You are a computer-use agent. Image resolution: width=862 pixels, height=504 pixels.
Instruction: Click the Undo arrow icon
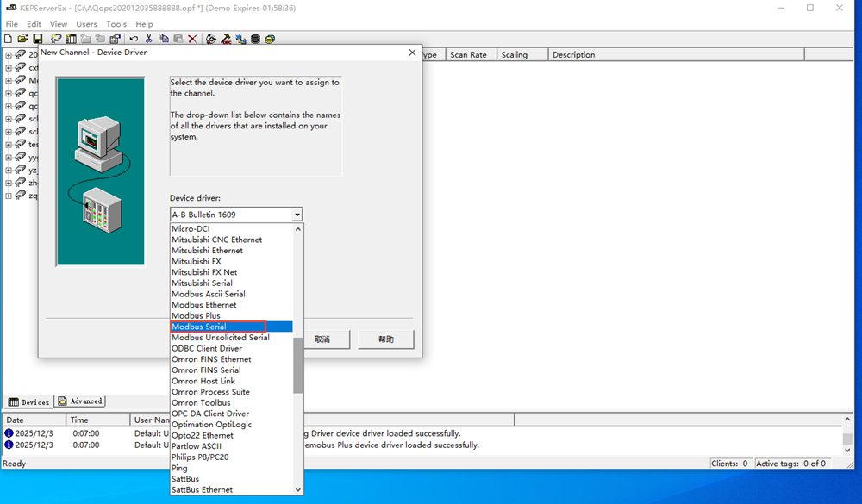134,39
